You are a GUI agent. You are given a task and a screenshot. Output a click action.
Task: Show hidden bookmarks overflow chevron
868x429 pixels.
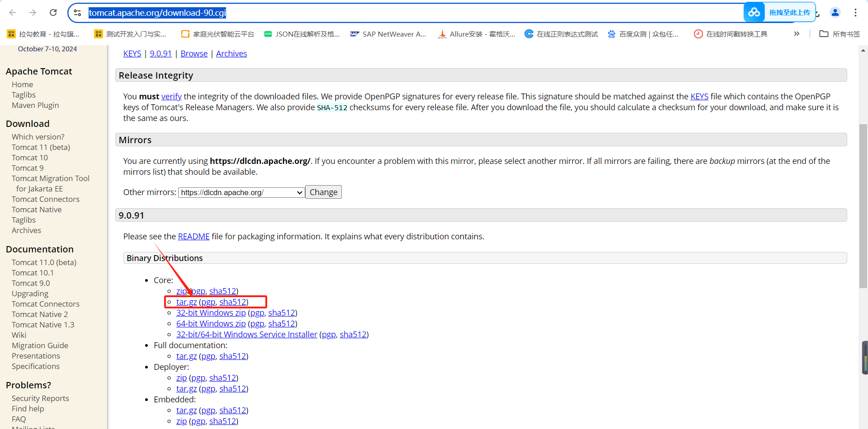[797, 34]
